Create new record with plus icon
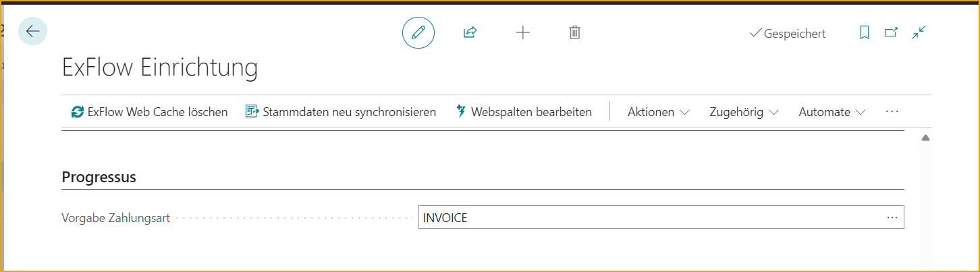 (x=523, y=32)
